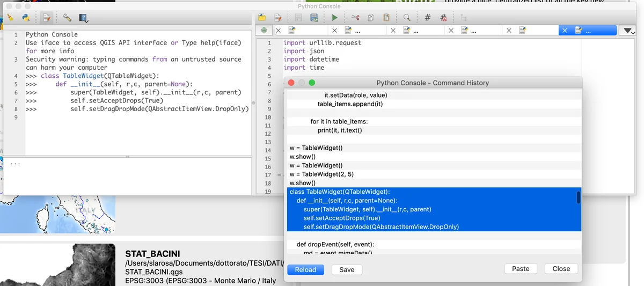Add a new editor tab
644x286 pixels.
263,31
